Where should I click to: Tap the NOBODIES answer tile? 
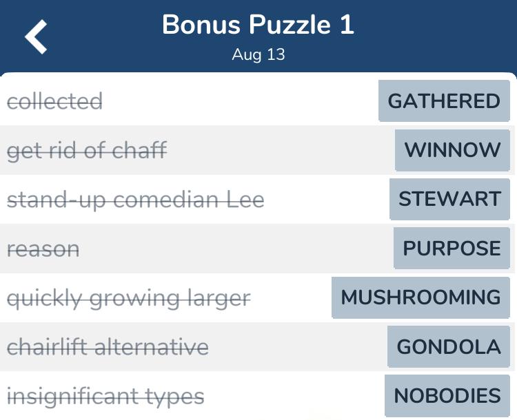[447, 396]
